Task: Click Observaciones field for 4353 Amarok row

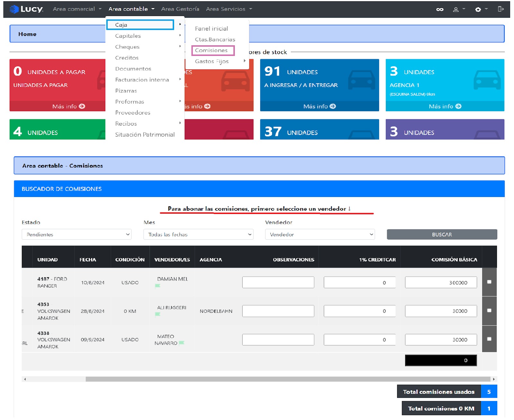Action: (x=278, y=311)
